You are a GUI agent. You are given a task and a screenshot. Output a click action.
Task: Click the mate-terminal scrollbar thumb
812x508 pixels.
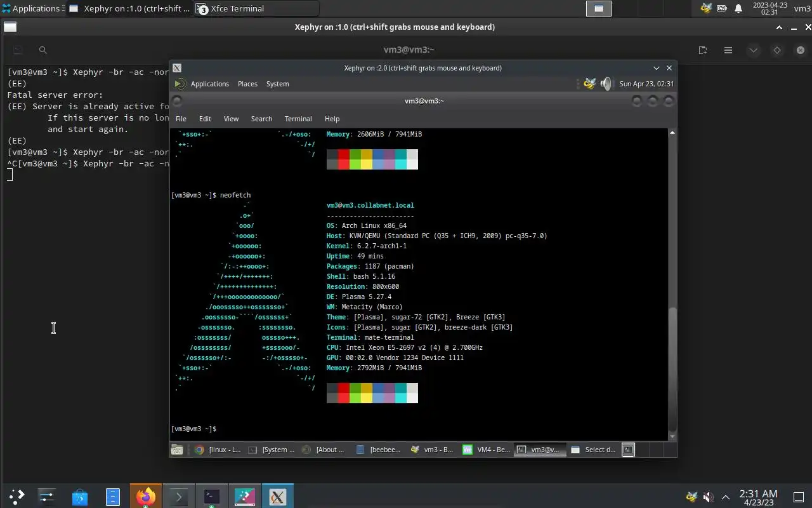click(672, 369)
